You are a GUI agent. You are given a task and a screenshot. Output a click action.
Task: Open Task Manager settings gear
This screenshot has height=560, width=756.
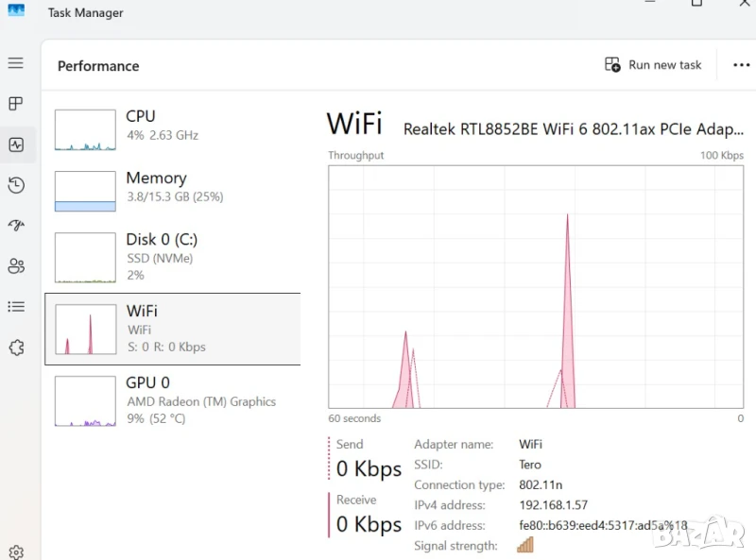pos(16,552)
